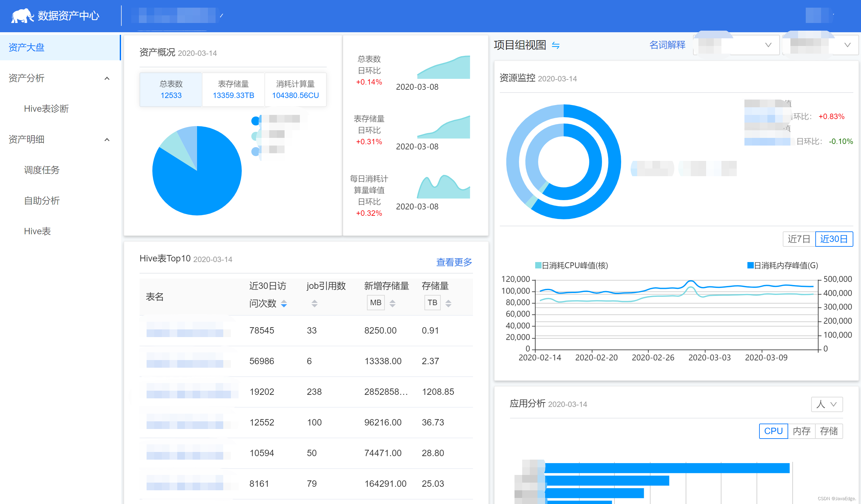Viewport: 861px width, 504px height.
Task: Click the elephant logo icon
Action: point(22,15)
